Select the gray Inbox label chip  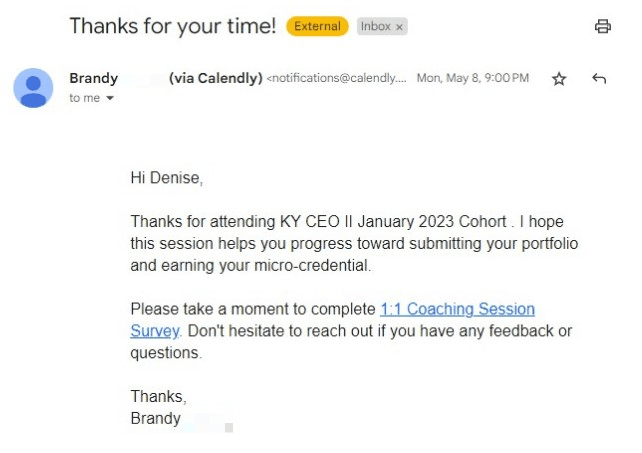[x=382, y=26]
